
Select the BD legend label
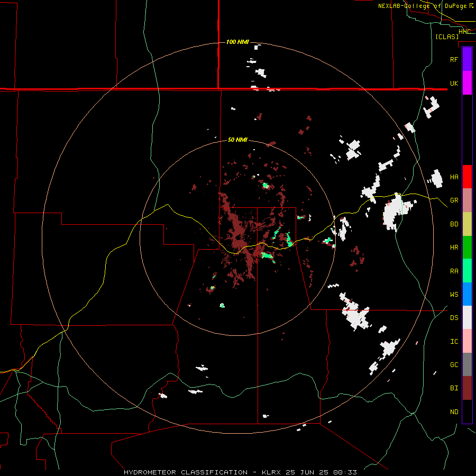pos(454,224)
